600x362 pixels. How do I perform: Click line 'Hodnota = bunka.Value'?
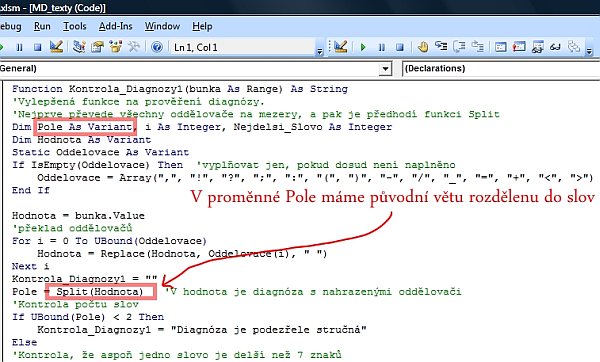pyautogui.click(x=78, y=216)
